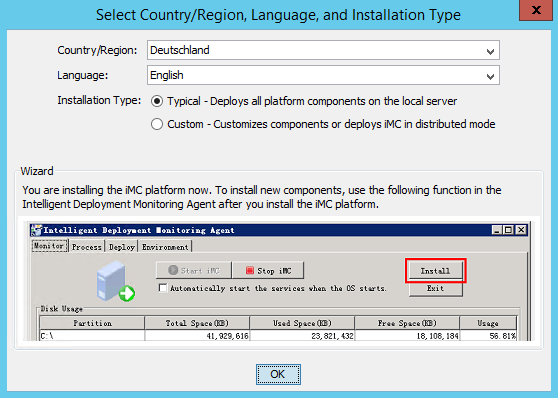This screenshot has width=558, height=398.
Task: Click the 'Disk Usage' group label
Action: coord(62,309)
